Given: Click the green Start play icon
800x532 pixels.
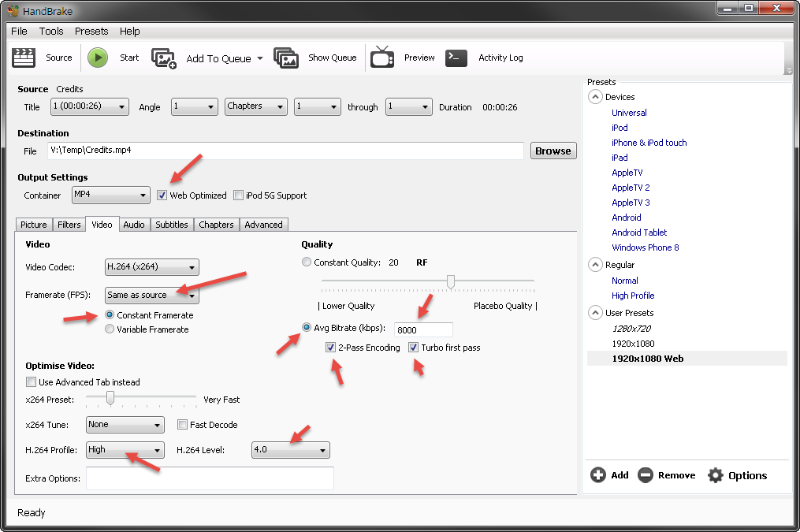Looking at the screenshot, I should (98, 58).
